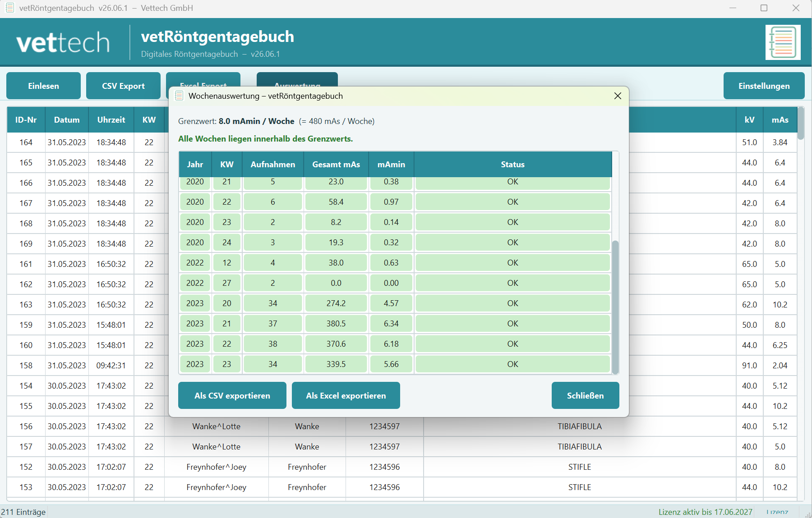Click the 19.3 Gesamt mAs cell

click(336, 243)
